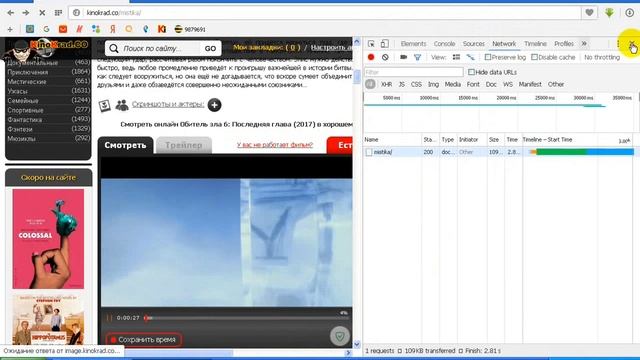Image resolution: width=640 pixels, height=360 pixels.
Task: Open the Приключения category
Action: 28,72
